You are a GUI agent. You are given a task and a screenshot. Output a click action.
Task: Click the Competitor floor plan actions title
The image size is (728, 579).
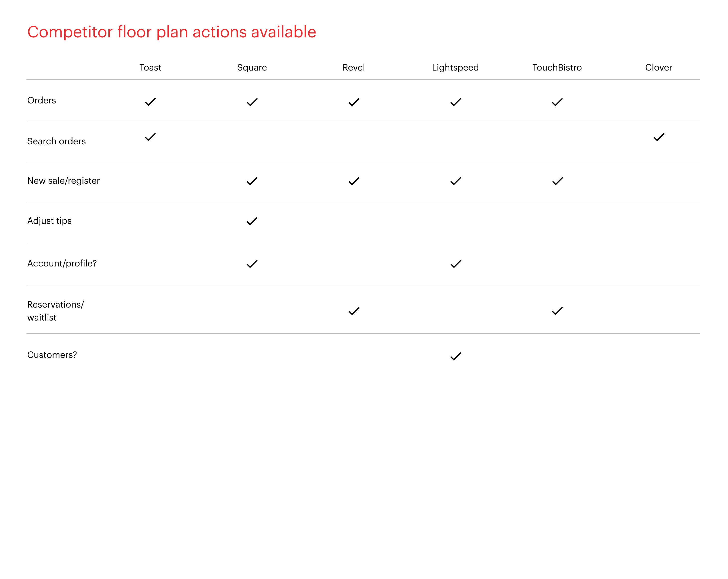tap(171, 32)
